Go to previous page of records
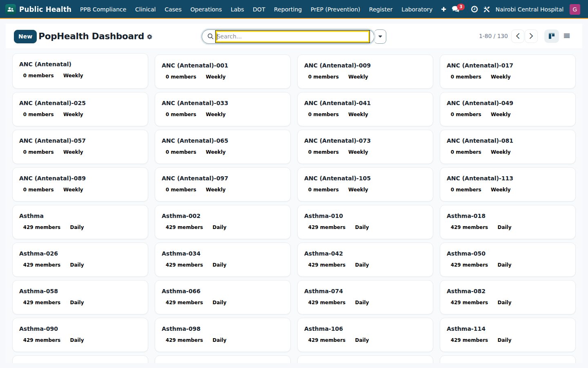 coord(518,36)
